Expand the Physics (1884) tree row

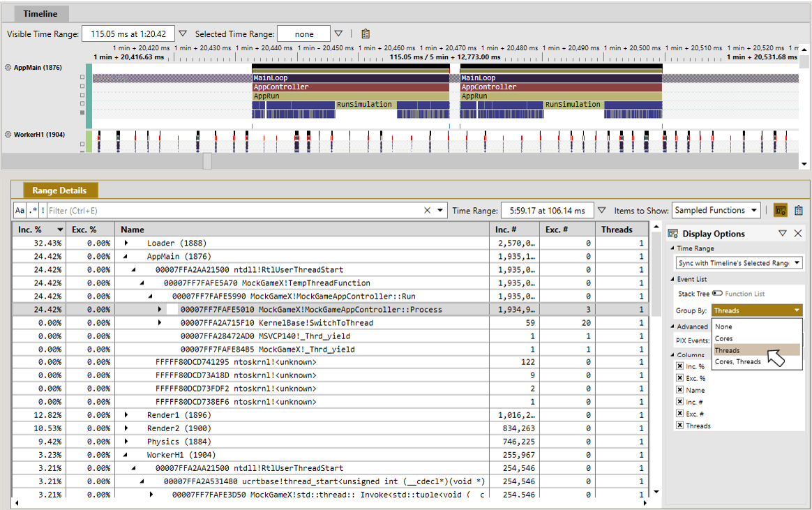[126, 442]
